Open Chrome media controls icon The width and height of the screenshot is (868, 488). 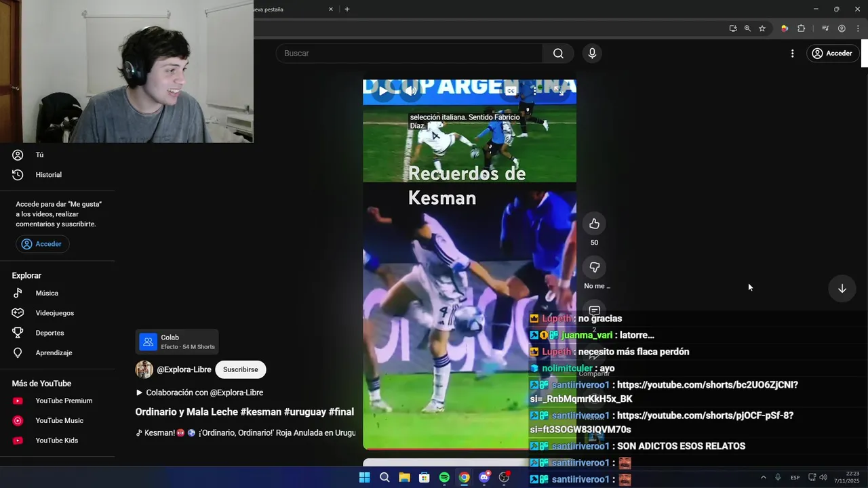coord(825,28)
